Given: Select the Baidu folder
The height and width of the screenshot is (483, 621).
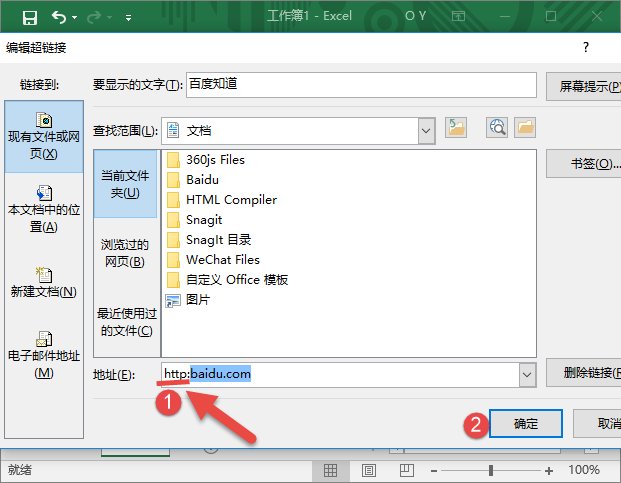Looking at the screenshot, I should (x=193, y=180).
